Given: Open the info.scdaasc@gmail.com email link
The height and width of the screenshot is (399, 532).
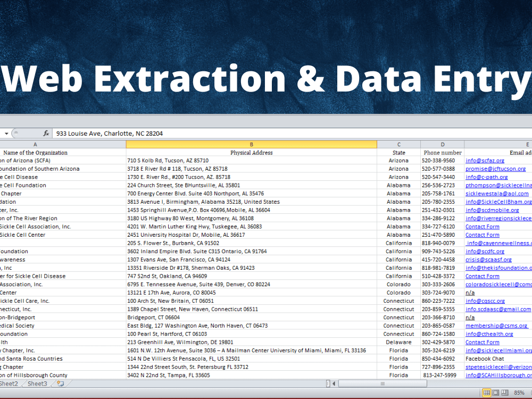Looking at the screenshot, I should (x=498, y=309).
